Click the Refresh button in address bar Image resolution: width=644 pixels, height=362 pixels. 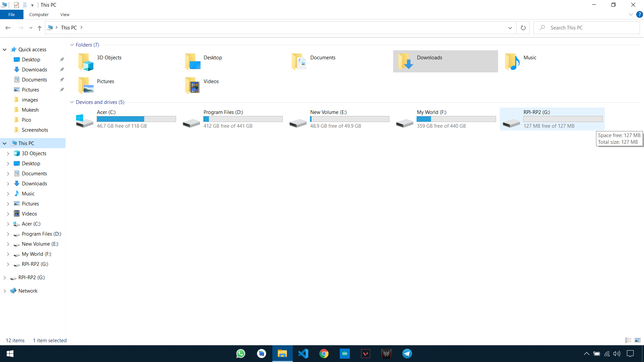tap(523, 28)
